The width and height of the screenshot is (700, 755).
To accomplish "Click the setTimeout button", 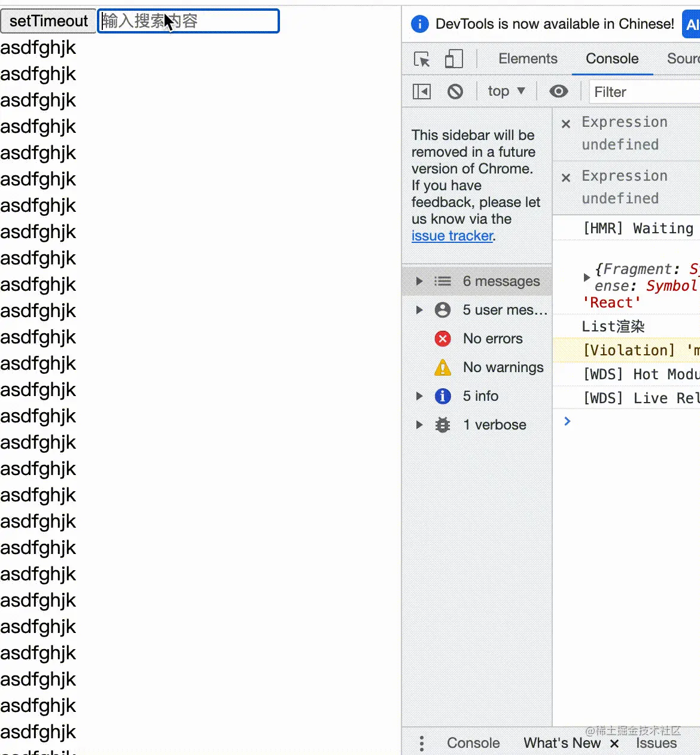I will pos(48,21).
